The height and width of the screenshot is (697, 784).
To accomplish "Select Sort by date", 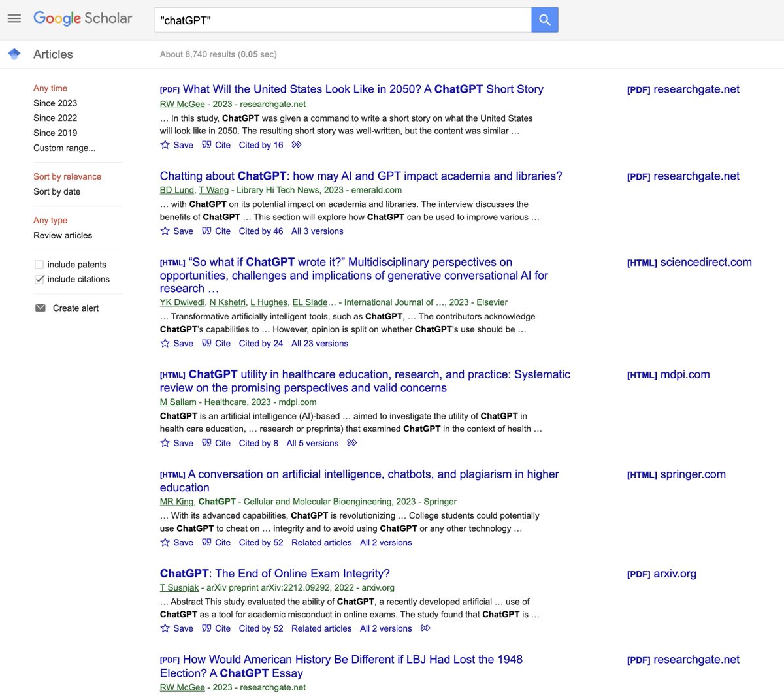I will [57, 191].
